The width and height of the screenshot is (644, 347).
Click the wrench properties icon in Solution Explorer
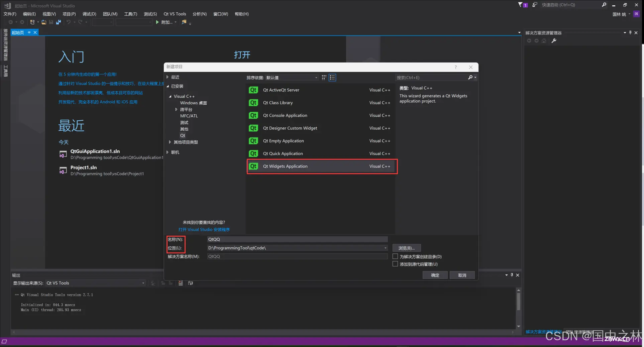pos(554,41)
